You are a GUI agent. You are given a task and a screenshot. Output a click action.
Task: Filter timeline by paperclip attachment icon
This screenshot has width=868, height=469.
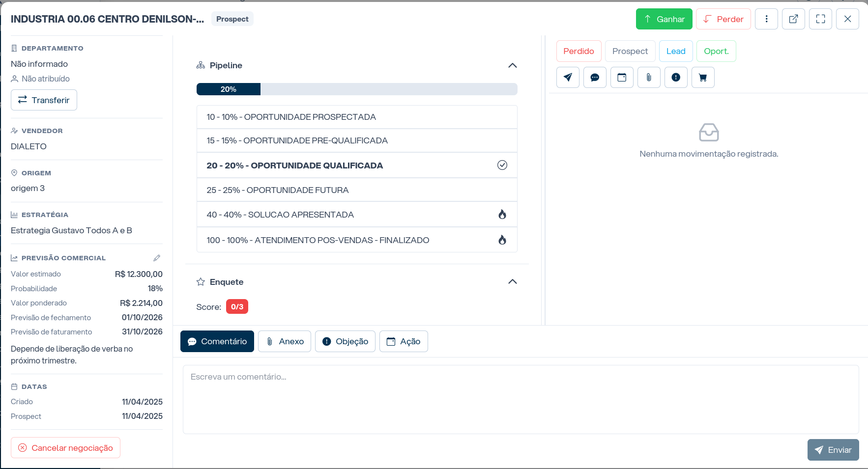coord(649,77)
